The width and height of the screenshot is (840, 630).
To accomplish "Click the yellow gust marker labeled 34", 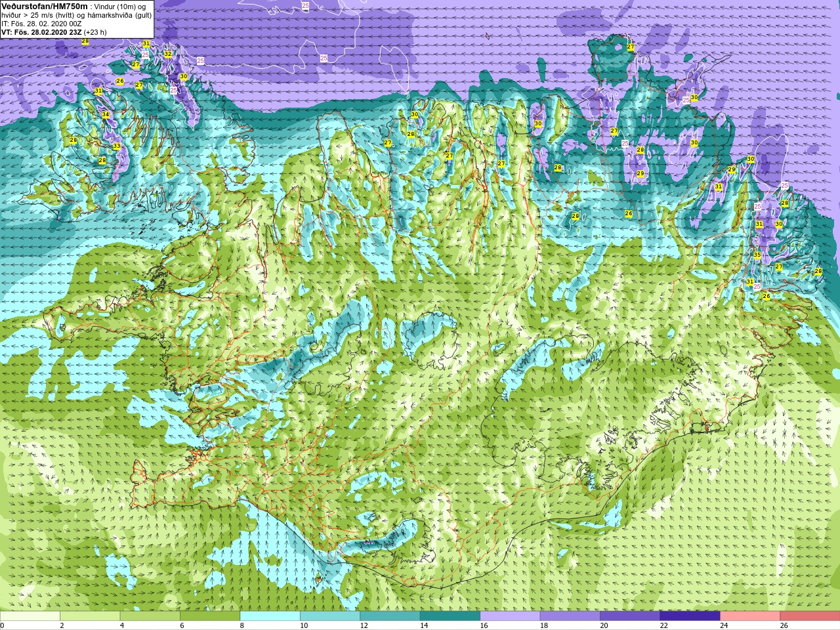I will [106, 114].
